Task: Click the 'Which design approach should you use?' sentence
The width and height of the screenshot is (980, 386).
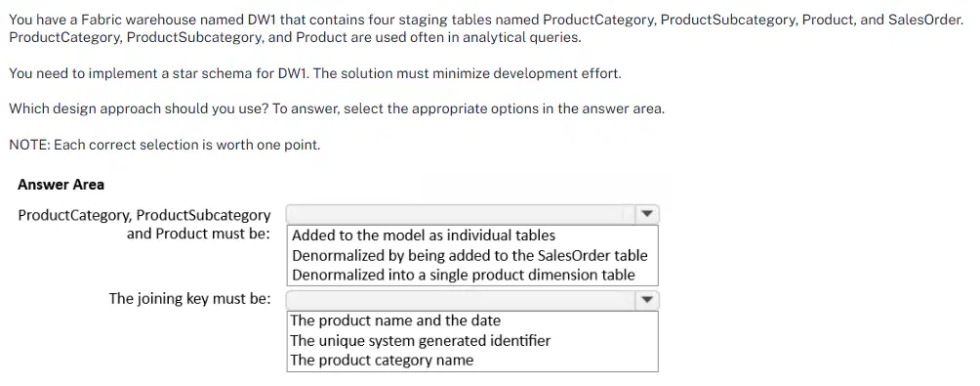Action: point(139,108)
